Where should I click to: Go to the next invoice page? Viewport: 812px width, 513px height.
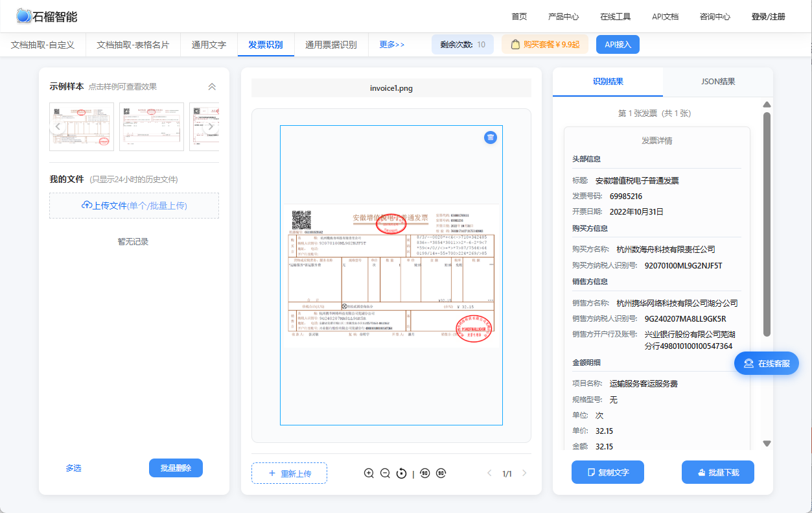524,473
